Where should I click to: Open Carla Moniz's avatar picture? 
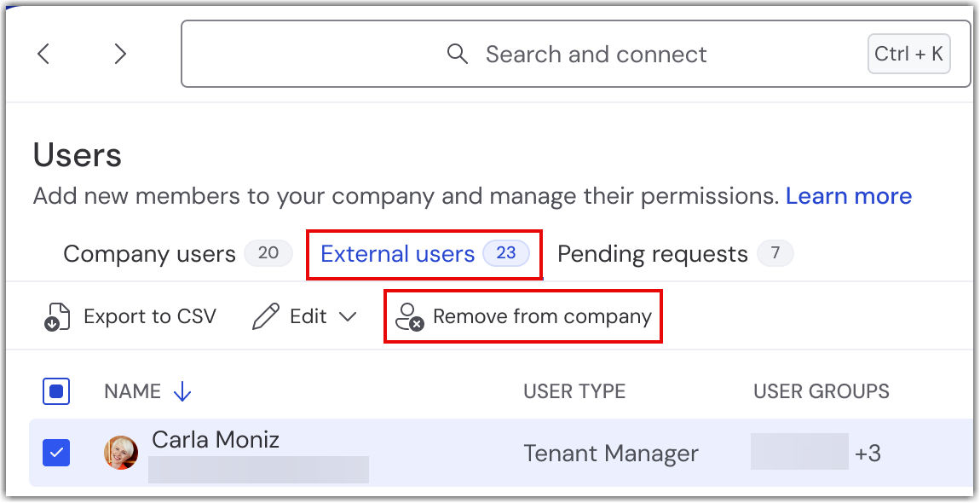click(x=121, y=453)
